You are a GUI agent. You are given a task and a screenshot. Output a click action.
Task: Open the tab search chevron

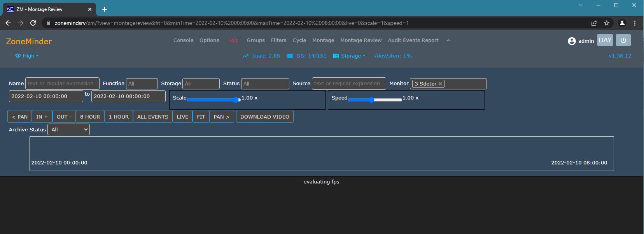(581, 5)
